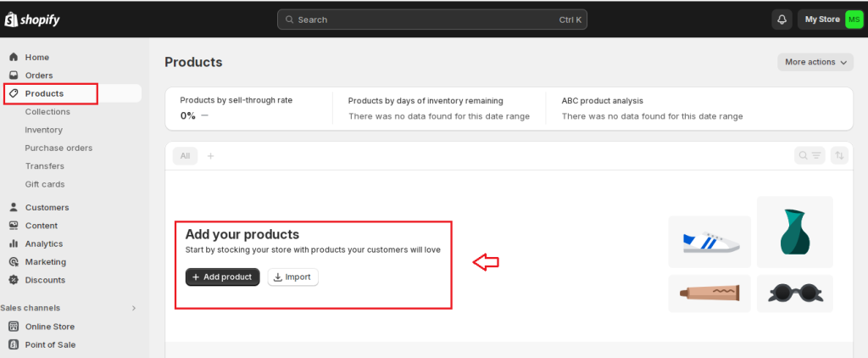868x358 pixels.
Task: Click the Content icon in sidebar
Action: [14, 226]
